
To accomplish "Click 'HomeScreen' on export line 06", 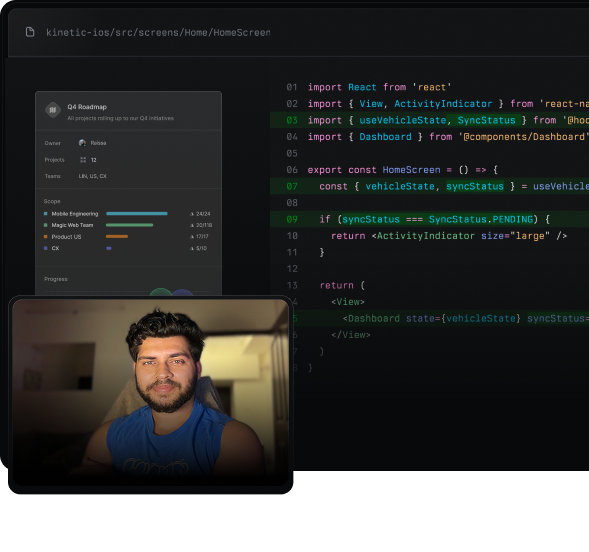I will [x=411, y=170].
